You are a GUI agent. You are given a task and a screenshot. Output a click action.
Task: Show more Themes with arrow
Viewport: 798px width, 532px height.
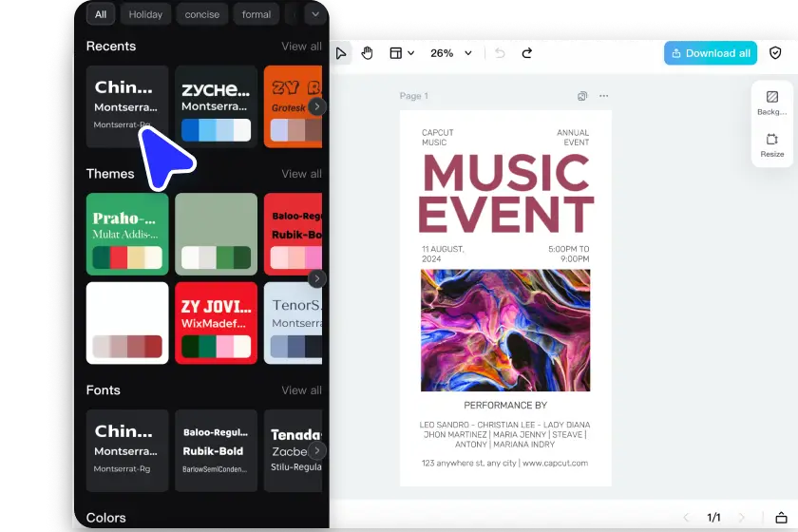(x=317, y=278)
